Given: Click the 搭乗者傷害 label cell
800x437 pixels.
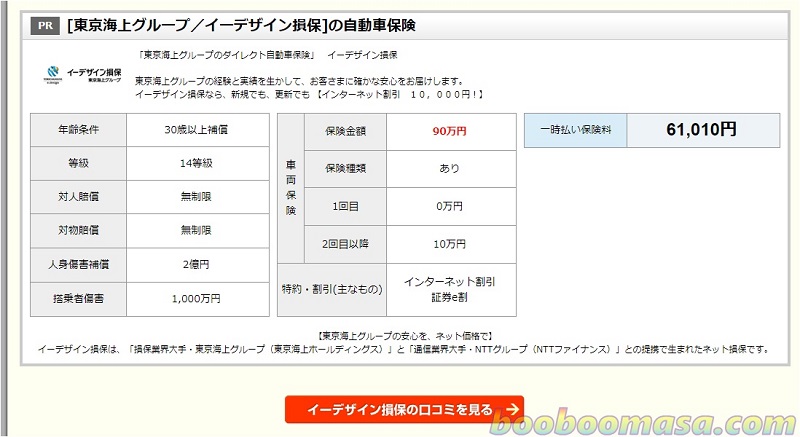Looking at the screenshot, I should [79, 299].
